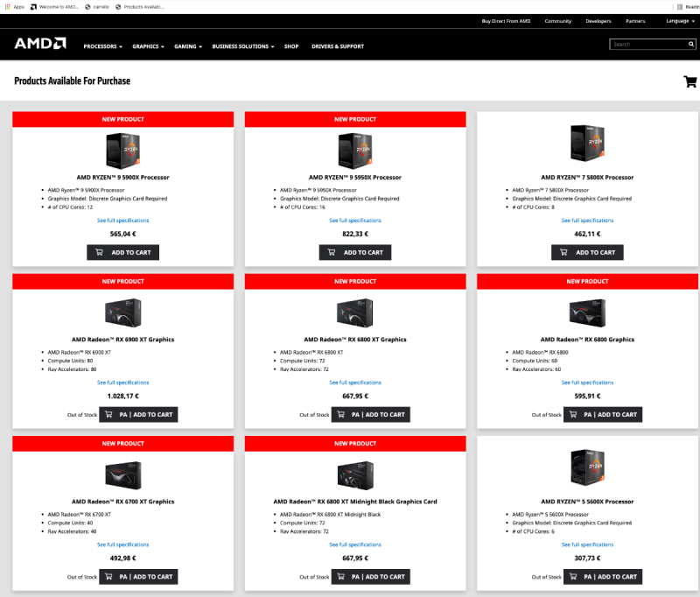
Task: Open Drivers & Support
Action: (338, 46)
